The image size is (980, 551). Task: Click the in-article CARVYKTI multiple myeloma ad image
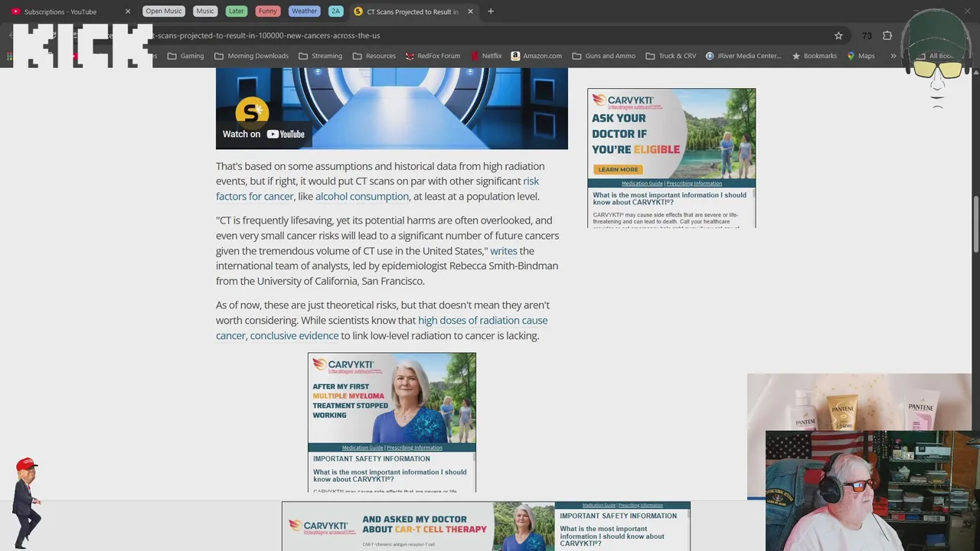tap(392, 398)
